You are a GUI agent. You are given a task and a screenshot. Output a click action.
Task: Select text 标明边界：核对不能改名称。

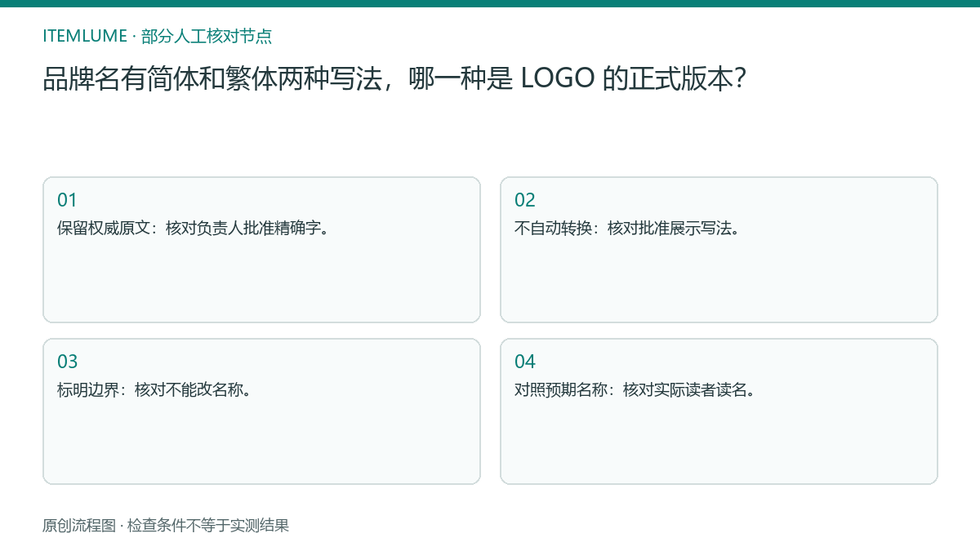click(x=156, y=389)
